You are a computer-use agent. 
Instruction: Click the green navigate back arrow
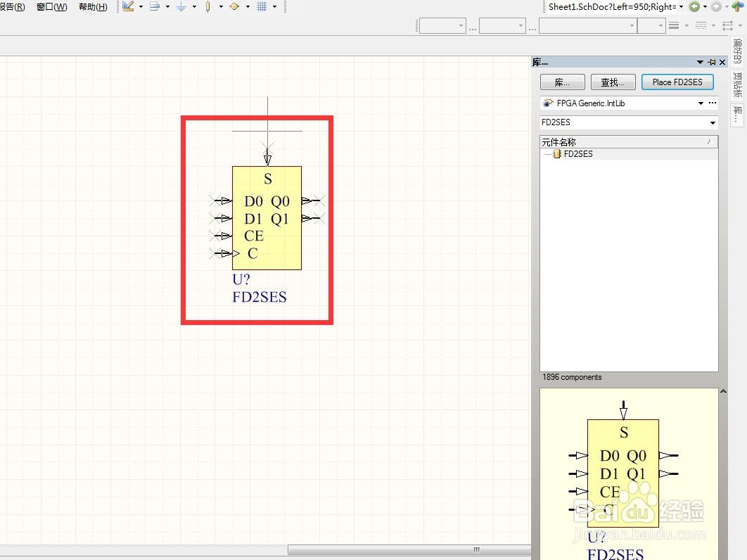click(x=694, y=6)
